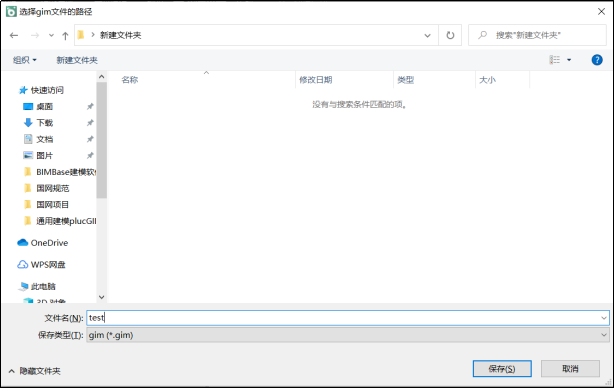This screenshot has width=615, height=389.
Task: Click the dialog title app icon
Action: [11, 12]
